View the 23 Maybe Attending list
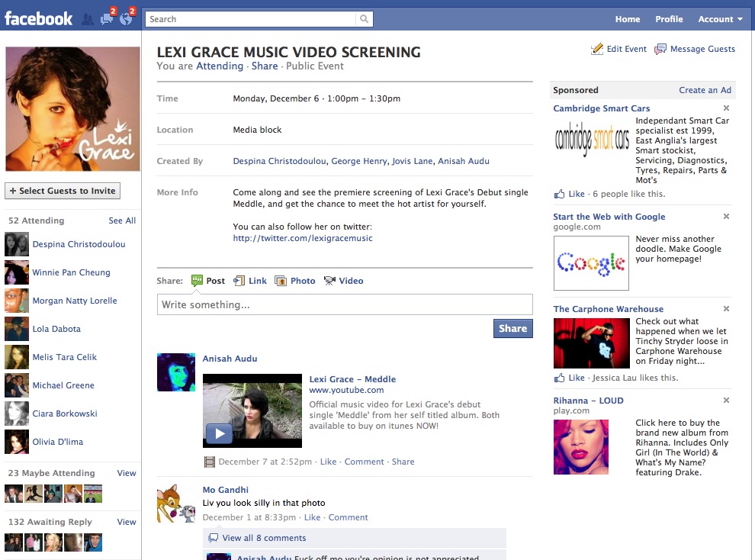755x560 pixels. [x=127, y=473]
